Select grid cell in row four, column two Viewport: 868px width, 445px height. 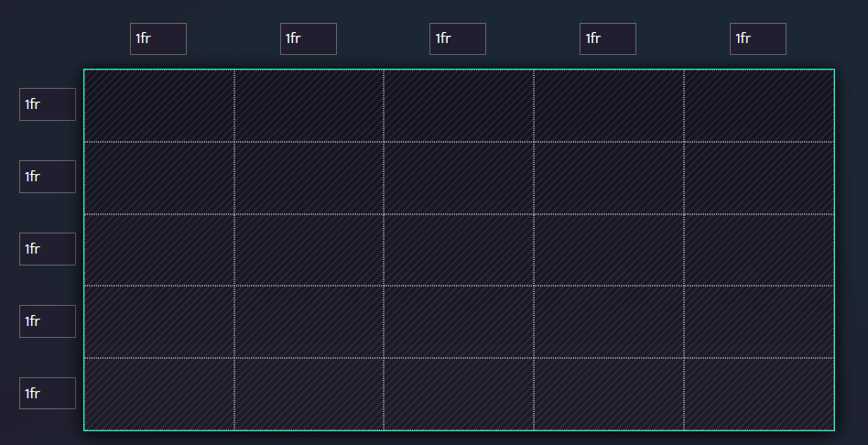[x=309, y=322]
